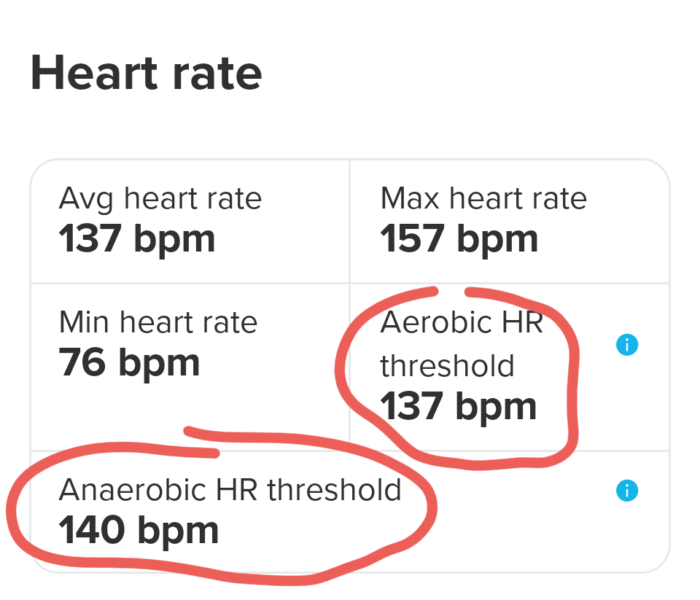Screen dimensions: 700x600
Task: Select the "Avg heart rate" label
Action: (160, 198)
